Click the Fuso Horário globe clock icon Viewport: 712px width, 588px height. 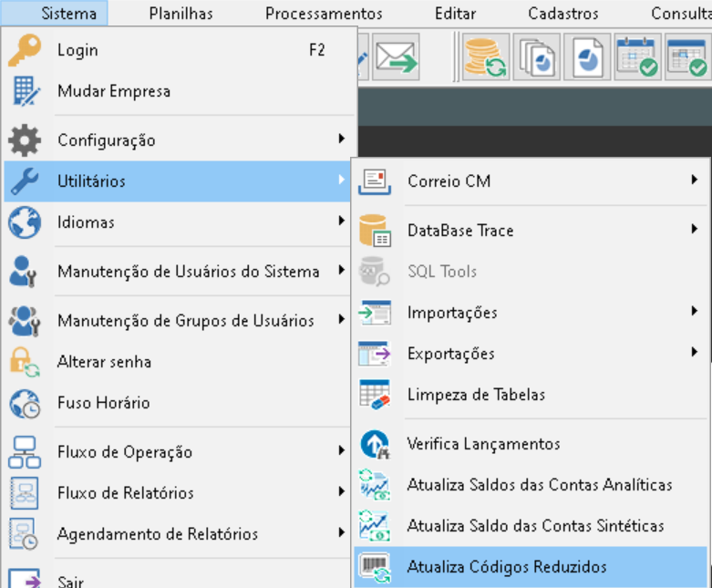click(x=25, y=403)
